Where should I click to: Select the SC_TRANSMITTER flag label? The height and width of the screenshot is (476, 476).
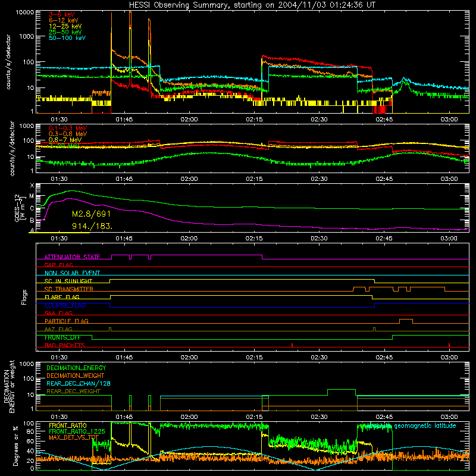pos(69,289)
